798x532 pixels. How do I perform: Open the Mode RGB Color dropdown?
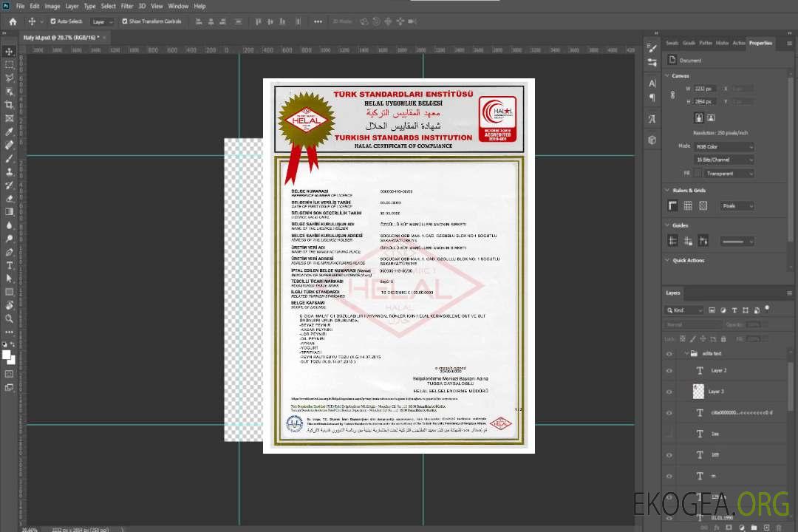tap(723, 146)
